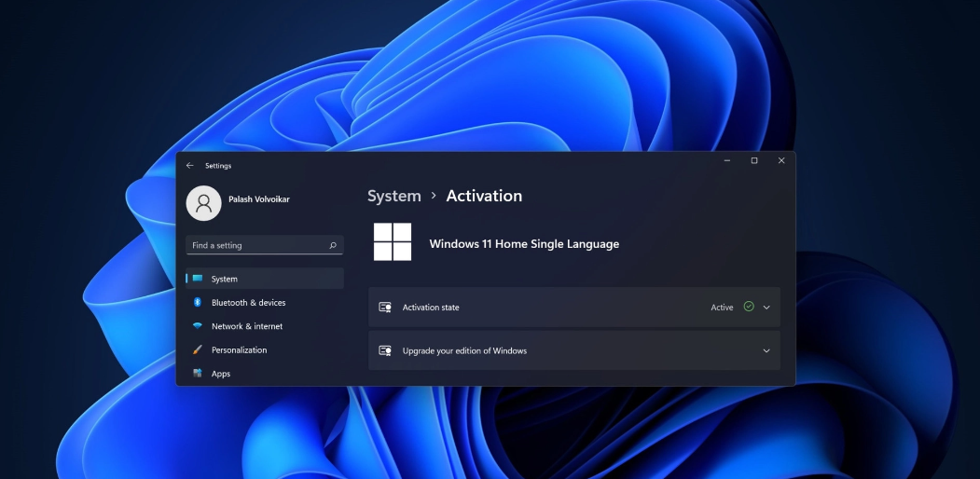Click the search magnifier icon

[x=333, y=245]
